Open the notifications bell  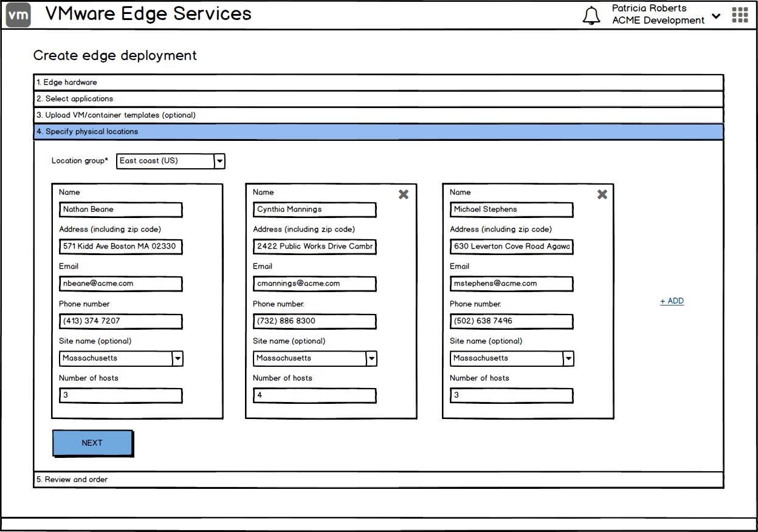[x=591, y=16]
